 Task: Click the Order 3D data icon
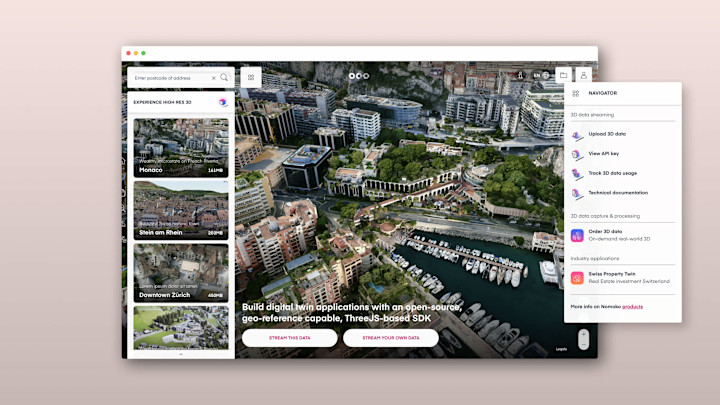[x=577, y=236]
